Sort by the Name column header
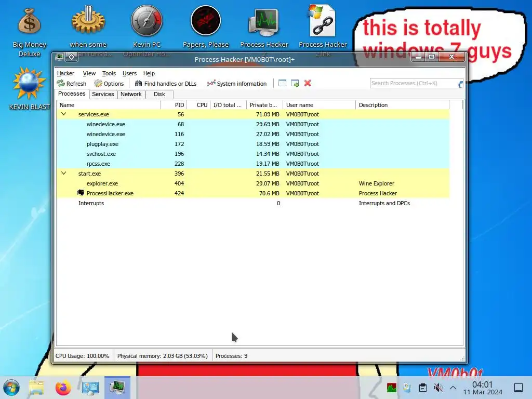532x399 pixels. pos(109,105)
